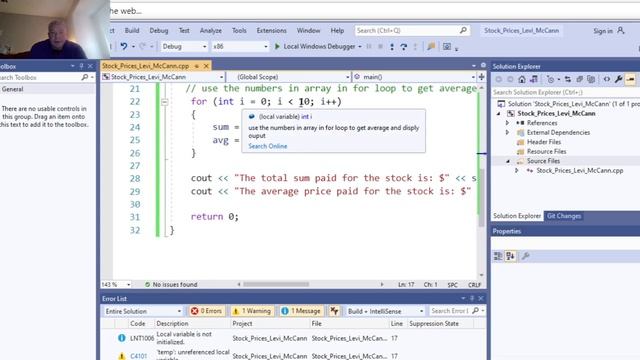The image size is (640, 360).
Task: Open the Window menu
Action: point(309,31)
